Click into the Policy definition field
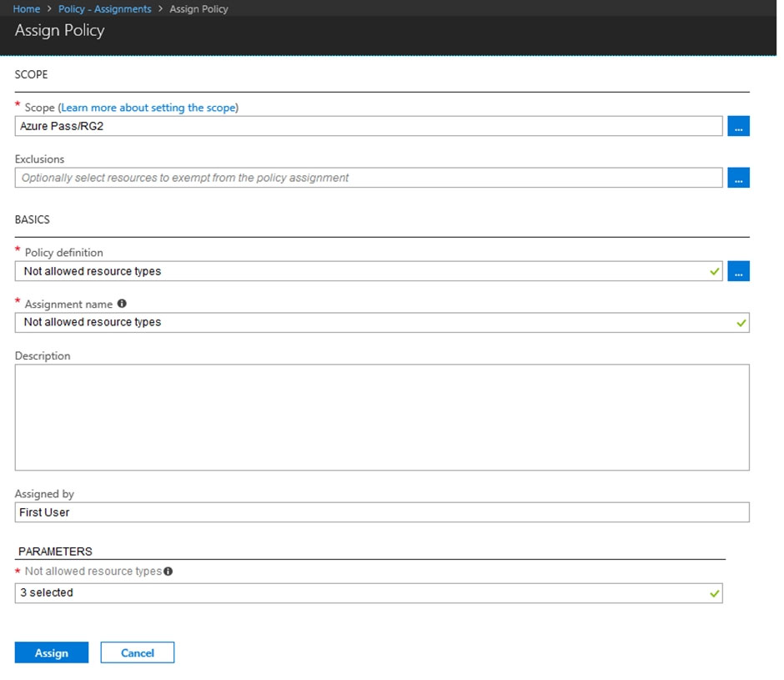 pyautogui.click(x=359, y=271)
